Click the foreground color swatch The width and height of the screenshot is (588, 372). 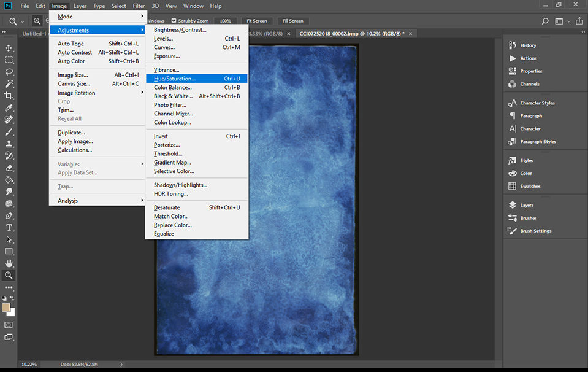(x=6, y=308)
